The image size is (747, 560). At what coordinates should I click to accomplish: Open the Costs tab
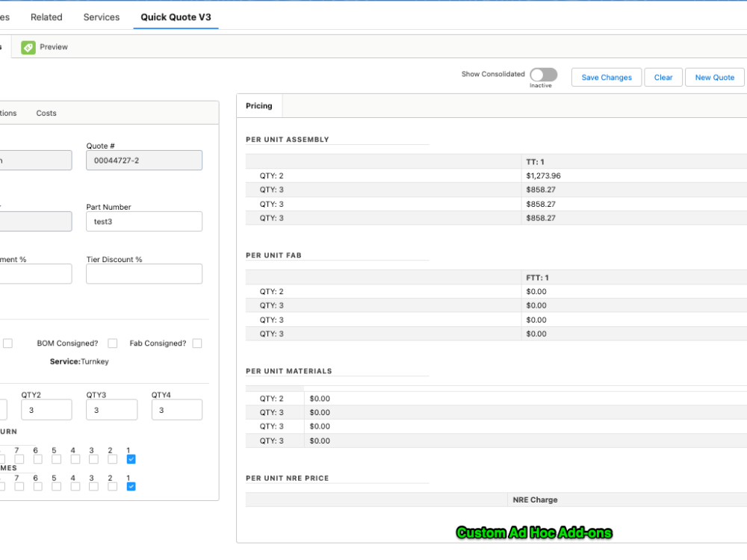pos(46,113)
